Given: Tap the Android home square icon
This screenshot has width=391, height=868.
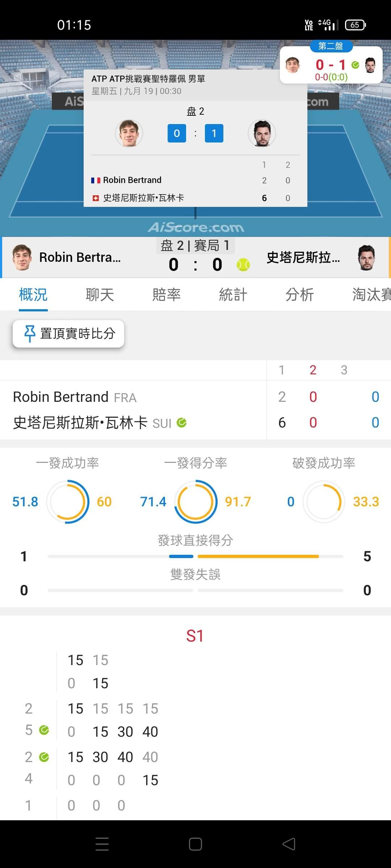Looking at the screenshot, I should [x=195, y=844].
